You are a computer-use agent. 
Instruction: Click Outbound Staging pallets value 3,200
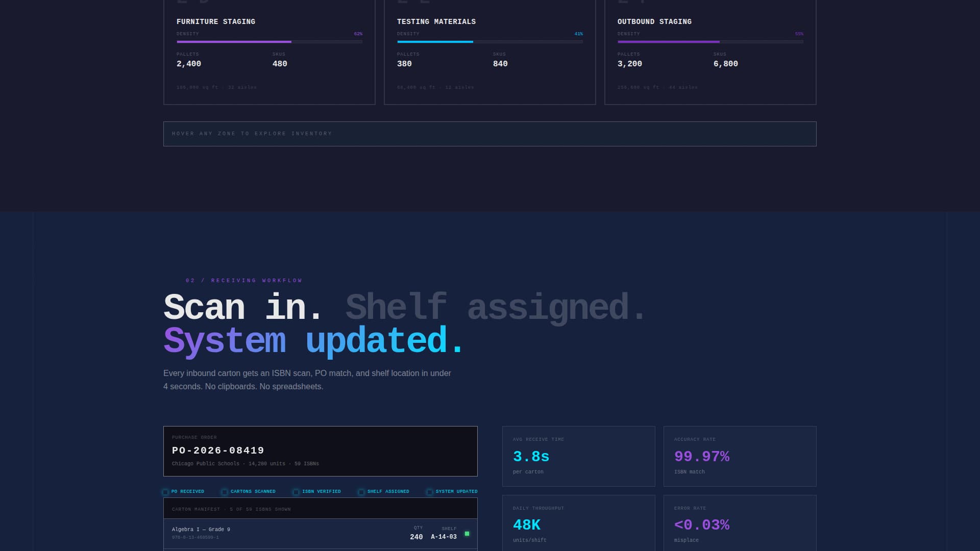click(x=630, y=64)
